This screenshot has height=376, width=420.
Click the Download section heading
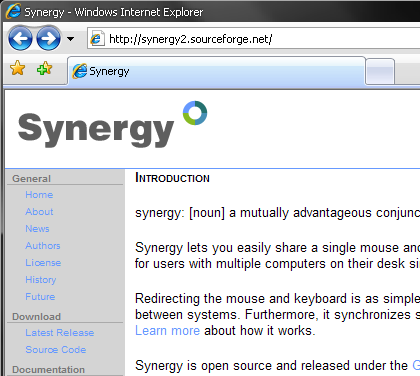[36, 317]
